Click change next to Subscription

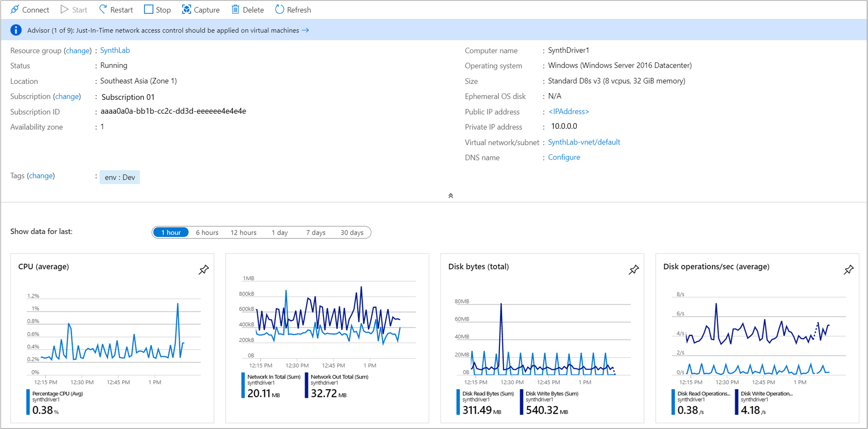tap(67, 96)
